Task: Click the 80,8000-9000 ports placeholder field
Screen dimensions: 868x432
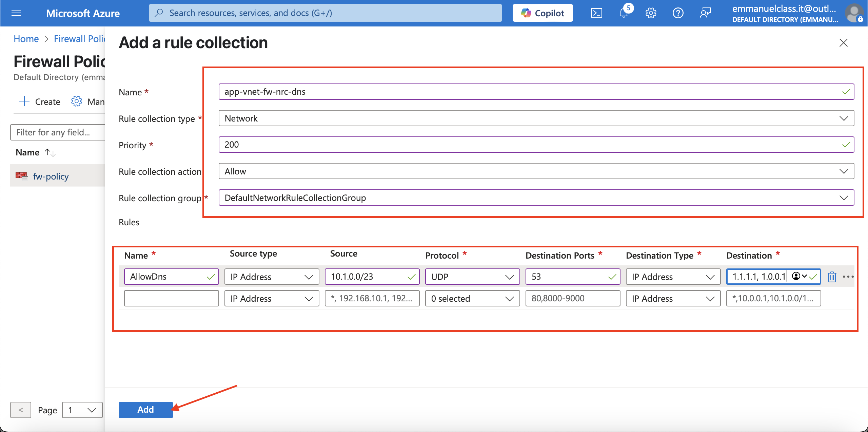Action: click(573, 298)
